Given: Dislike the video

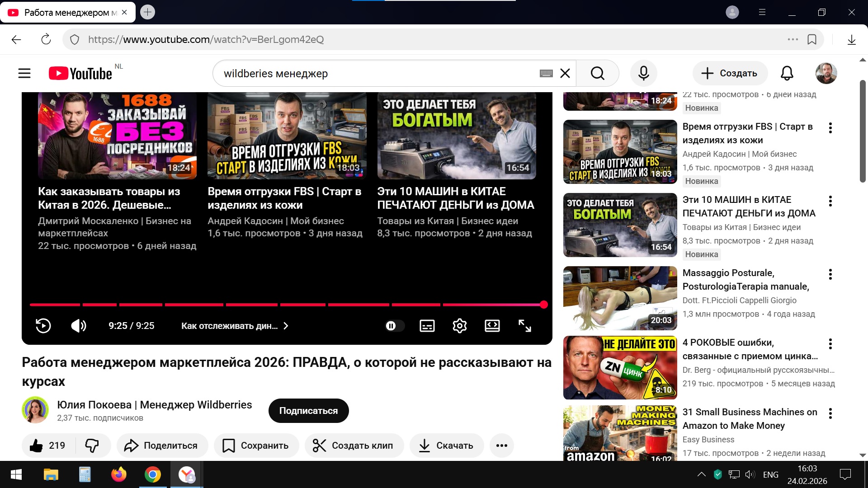Looking at the screenshot, I should pyautogui.click(x=92, y=446).
